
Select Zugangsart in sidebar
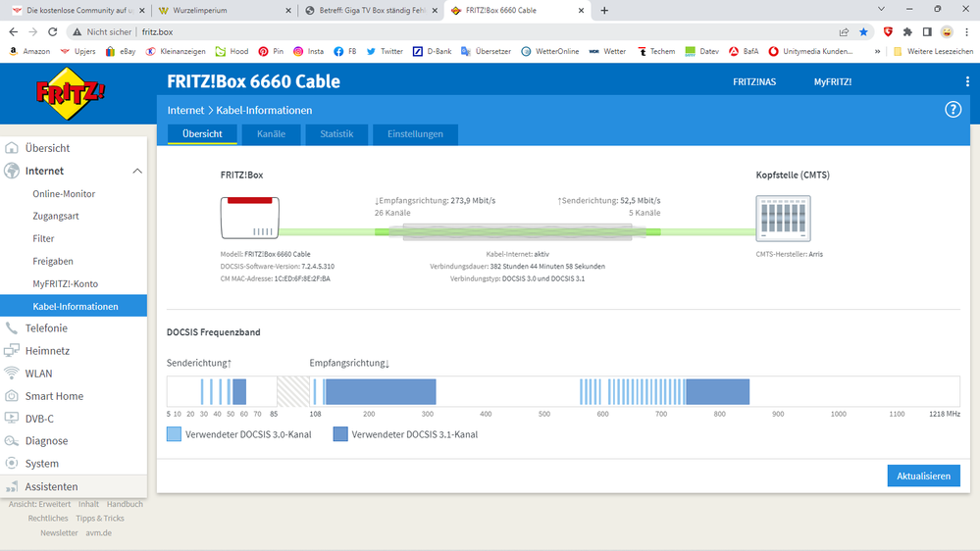pos(56,216)
